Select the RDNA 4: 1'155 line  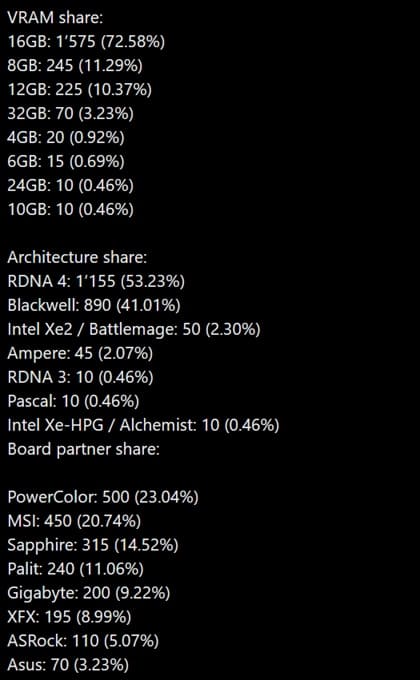[96, 281]
